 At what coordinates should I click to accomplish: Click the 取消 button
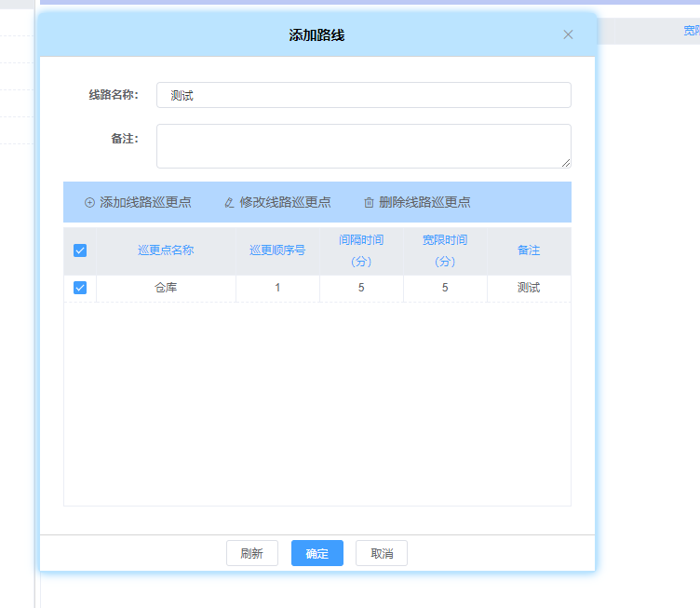coord(382,553)
